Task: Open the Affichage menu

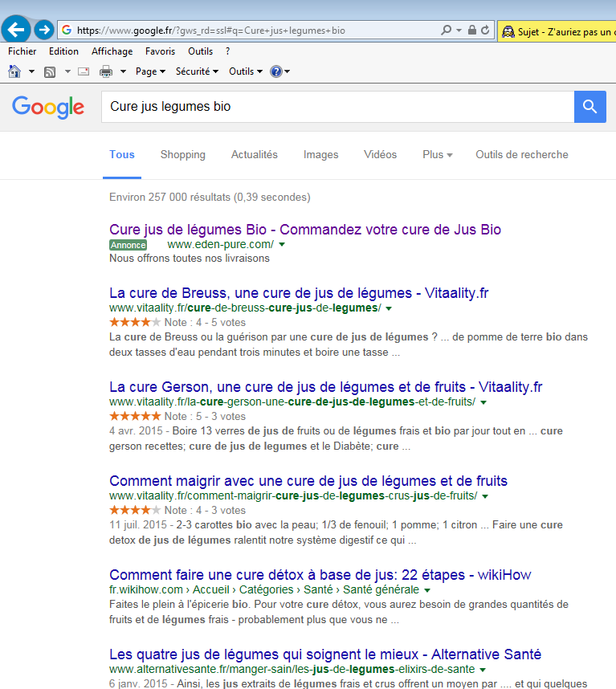Action: [112, 51]
